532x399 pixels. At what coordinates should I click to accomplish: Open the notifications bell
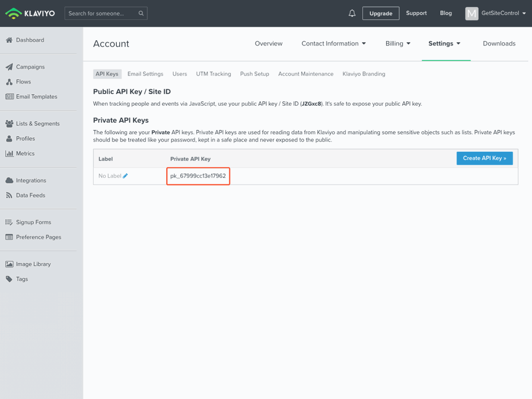coord(352,13)
